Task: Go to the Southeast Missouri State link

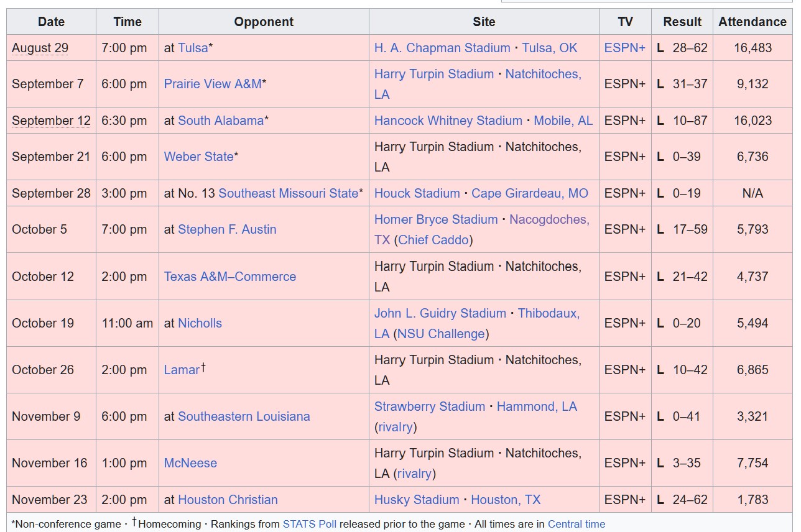Action: coord(289,193)
